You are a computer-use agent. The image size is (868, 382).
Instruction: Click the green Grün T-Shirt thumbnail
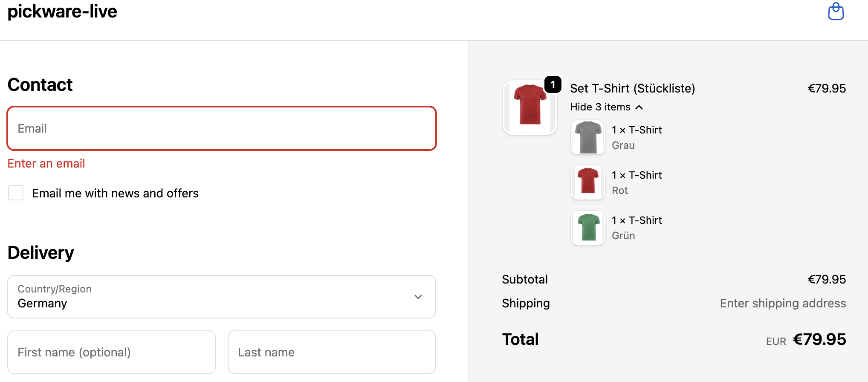point(588,228)
